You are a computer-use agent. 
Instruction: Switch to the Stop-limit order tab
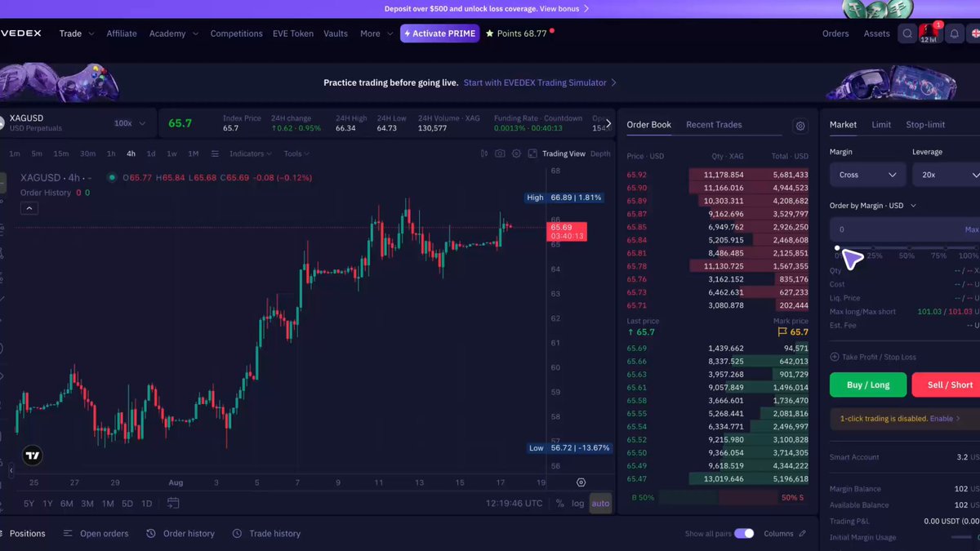(x=925, y=125)
